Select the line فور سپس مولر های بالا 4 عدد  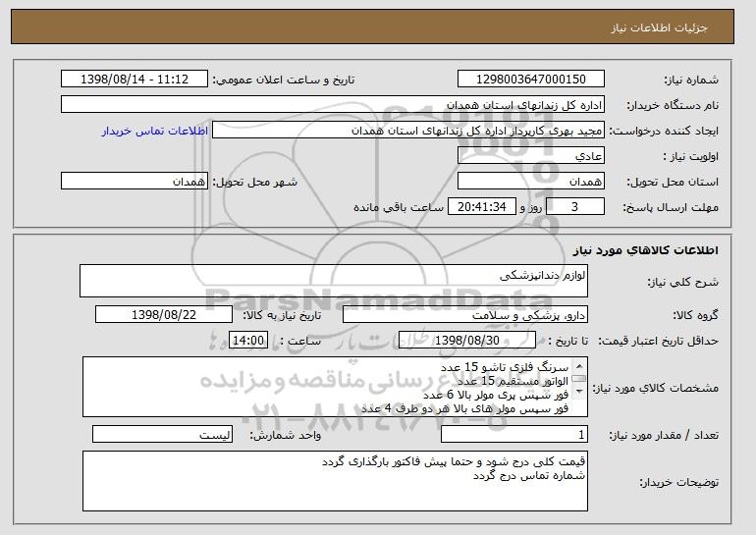pos(465,408)
